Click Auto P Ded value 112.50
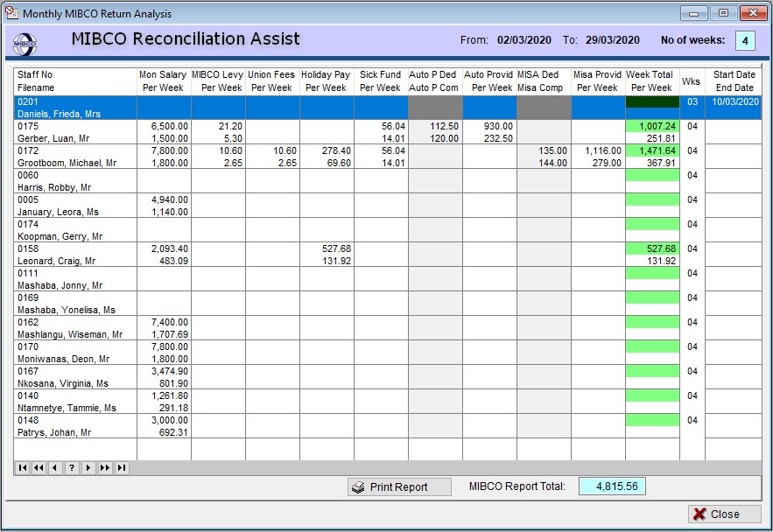 pyautogui.click(x=444, y=126)
